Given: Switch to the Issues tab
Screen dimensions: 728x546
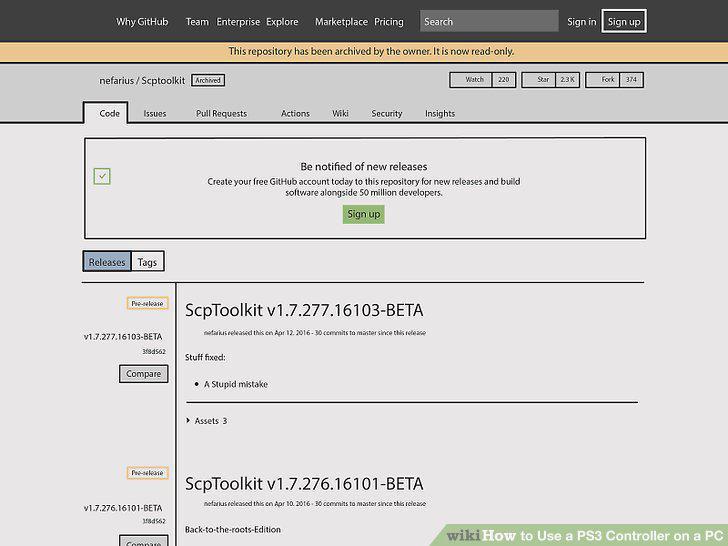Looking at the screenshot, I should pos(155,114).
